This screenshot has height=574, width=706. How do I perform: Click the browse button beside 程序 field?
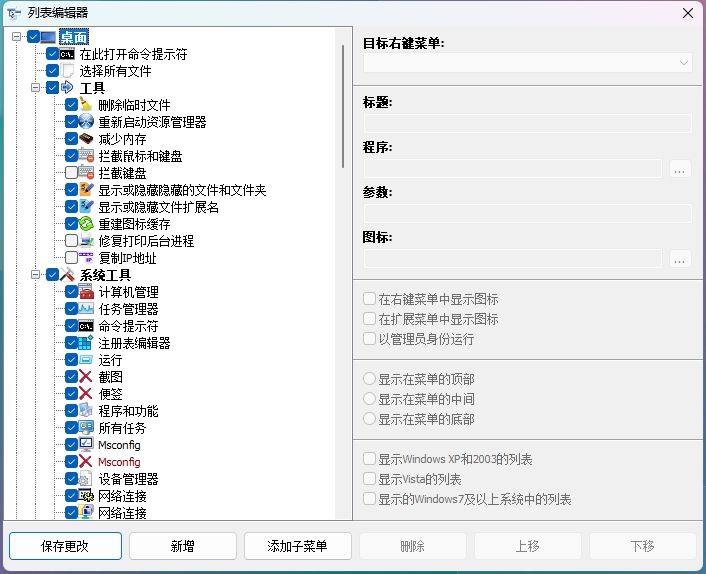point(680,168)
